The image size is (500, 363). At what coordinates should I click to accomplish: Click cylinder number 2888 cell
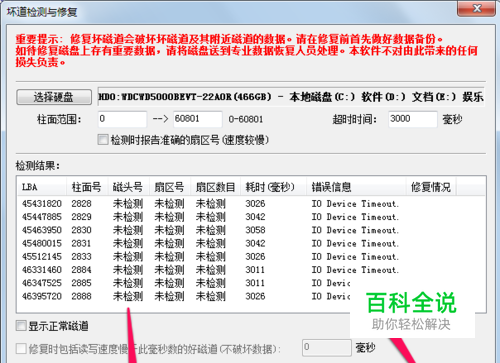[x=81, y=296]
